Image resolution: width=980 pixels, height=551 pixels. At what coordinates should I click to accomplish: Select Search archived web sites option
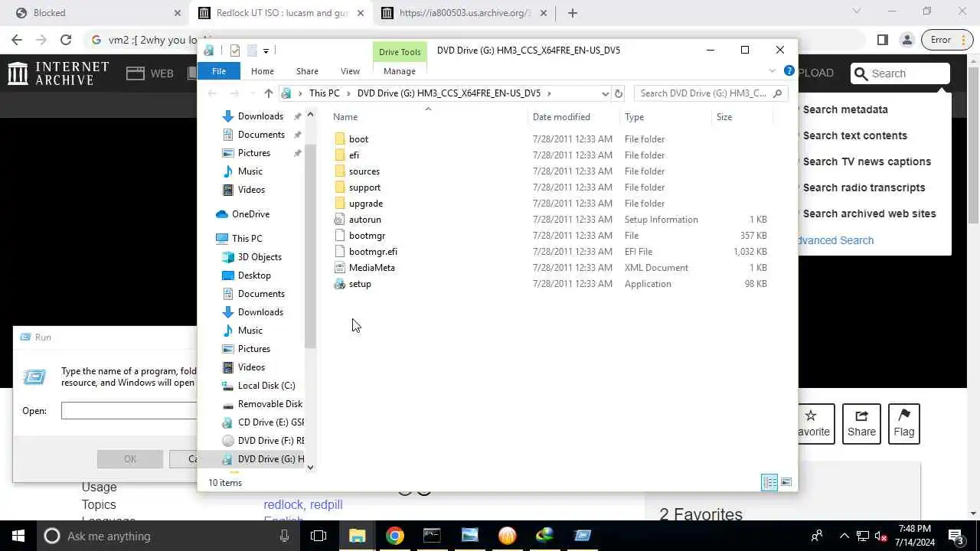pyautogui.click(x=870, y=214)
